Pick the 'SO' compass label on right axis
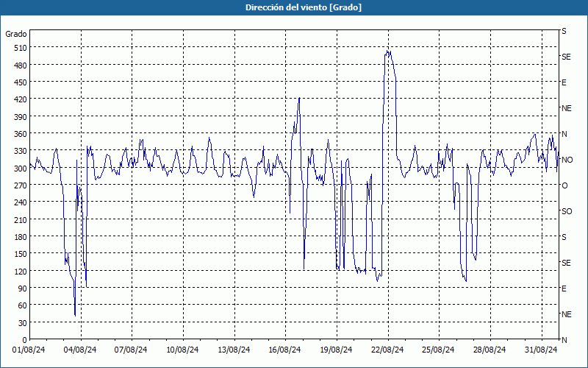This screenshot has height=368, width=588. (567, 211)
